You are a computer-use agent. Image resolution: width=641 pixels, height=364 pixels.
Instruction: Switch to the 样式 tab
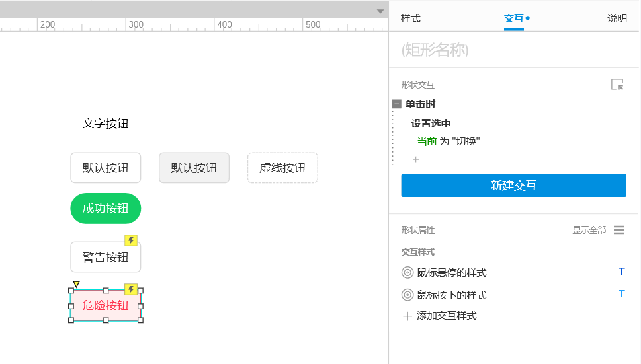[410, 18]
